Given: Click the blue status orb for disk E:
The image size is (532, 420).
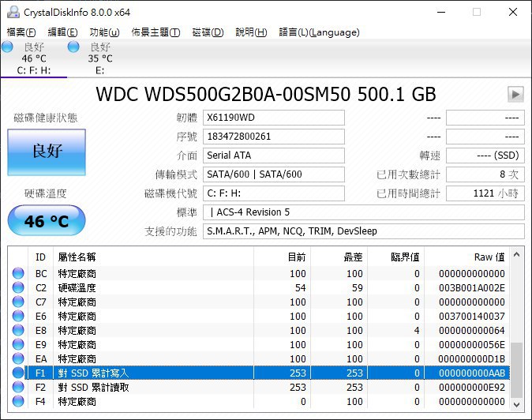Looking at the screenshot, I should click(x=73, y=47).
